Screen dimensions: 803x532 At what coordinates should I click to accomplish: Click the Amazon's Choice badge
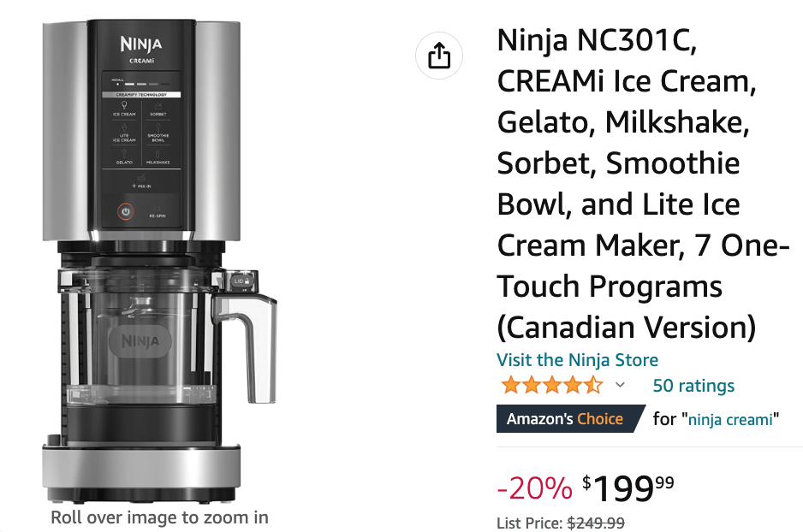coord(570,418)
